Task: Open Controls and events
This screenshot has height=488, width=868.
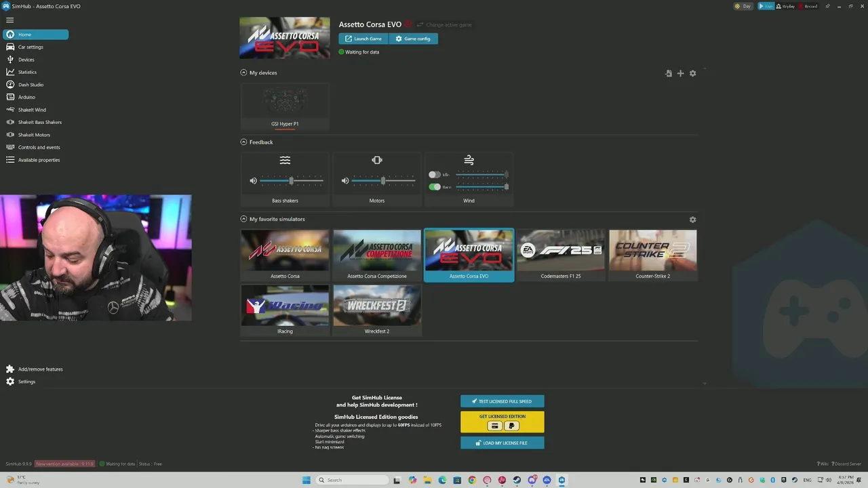Action: point(39,147)
